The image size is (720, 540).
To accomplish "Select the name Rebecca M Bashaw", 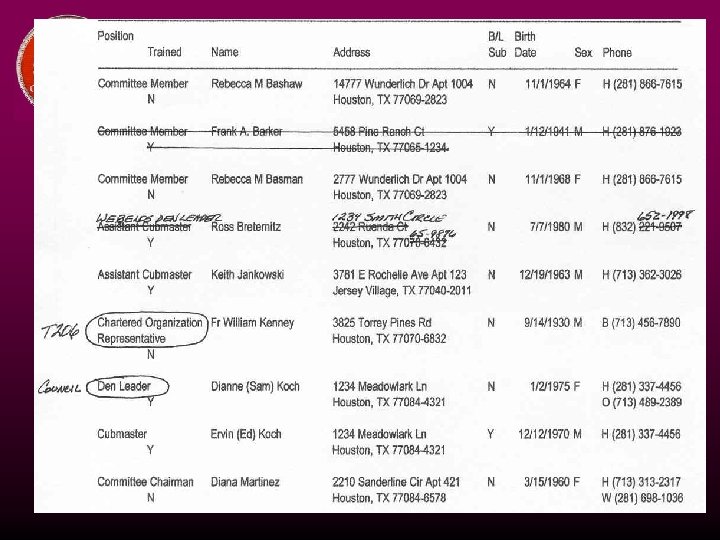I will 257,84.
